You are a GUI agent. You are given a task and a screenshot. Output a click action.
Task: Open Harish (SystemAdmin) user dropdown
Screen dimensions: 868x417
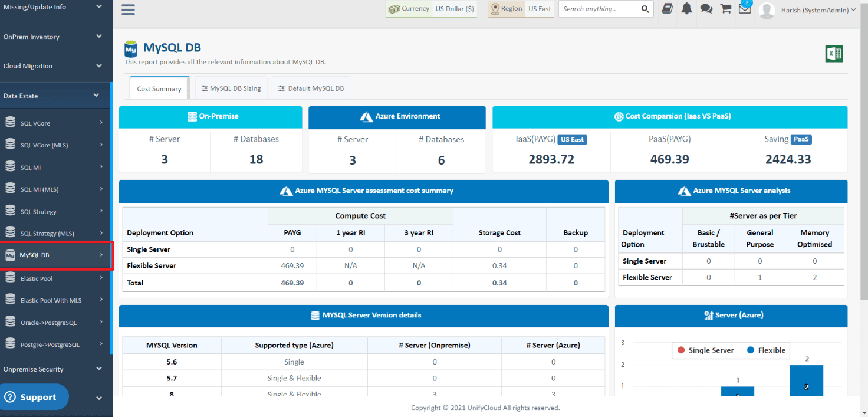pos(818,10)
